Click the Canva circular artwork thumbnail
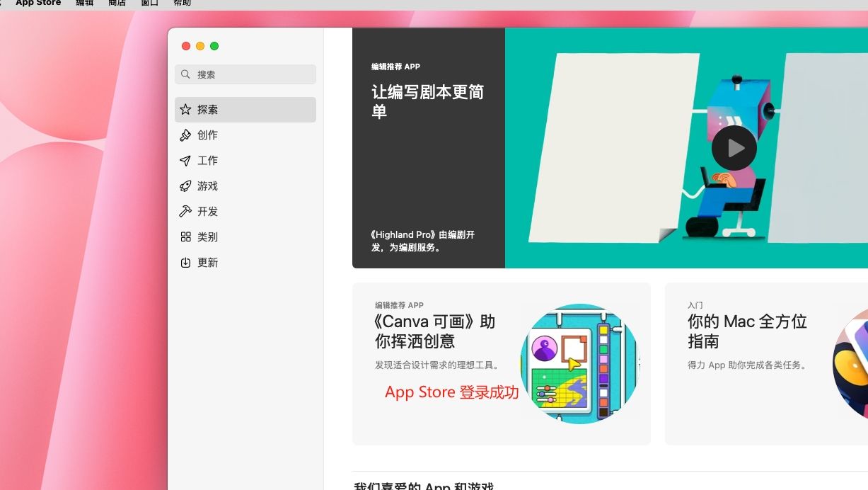This screenshot has height=490, width=868. (579, 364)
